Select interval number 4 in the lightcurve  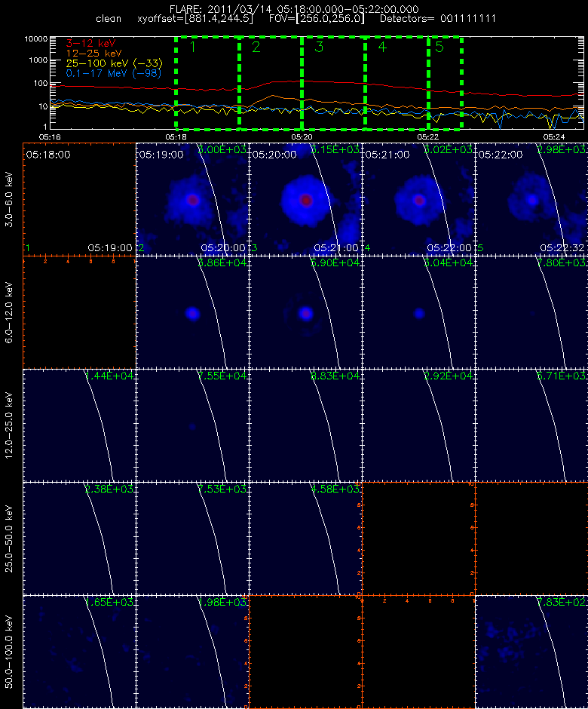point(382,47)
